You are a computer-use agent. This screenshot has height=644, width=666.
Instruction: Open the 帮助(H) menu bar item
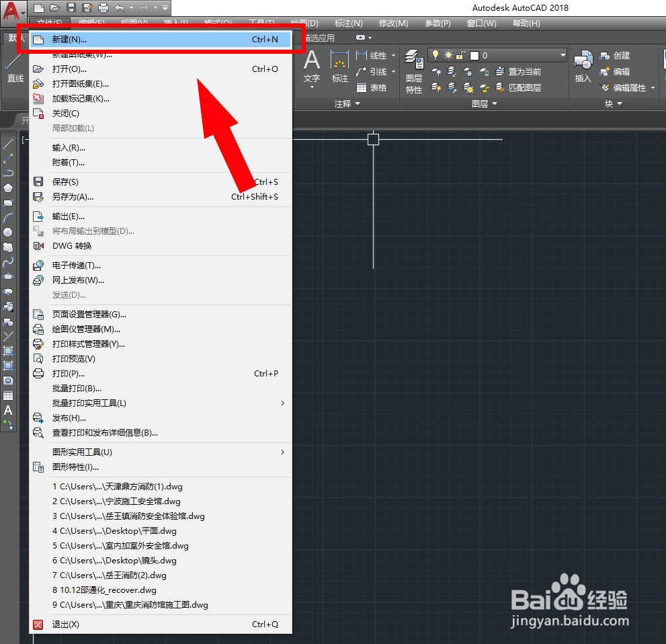(x=526, y=24)
